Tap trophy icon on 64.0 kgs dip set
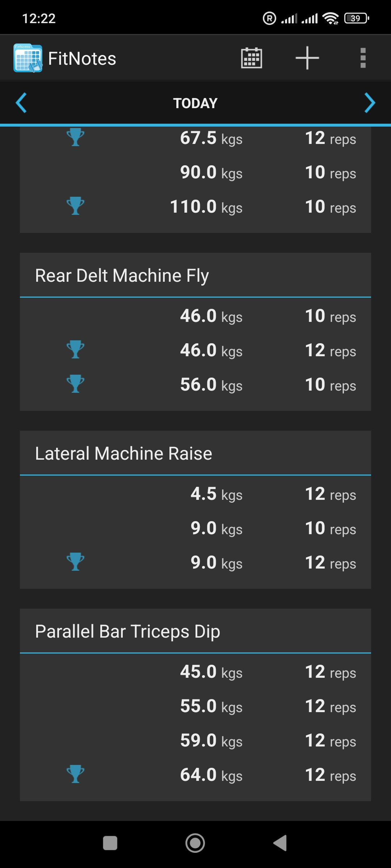This screenshot has height=868, width=391. [x=75, y=774]
